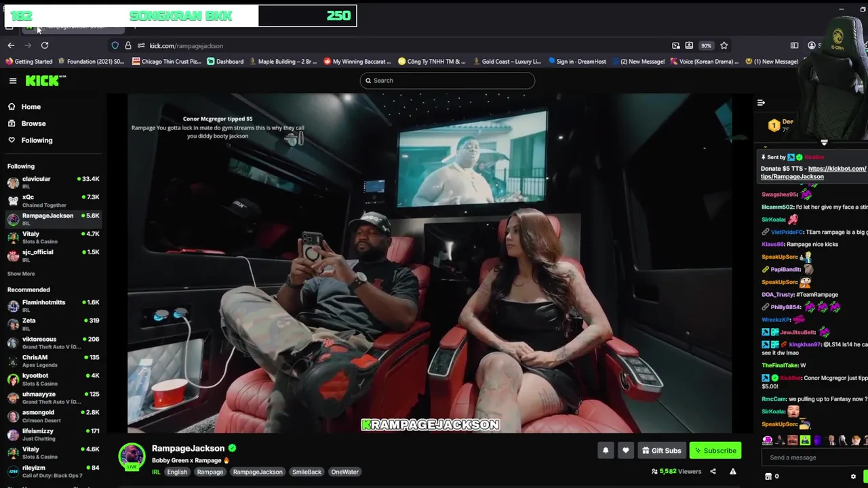Select the SmileBack tag

tap(307, 472)
